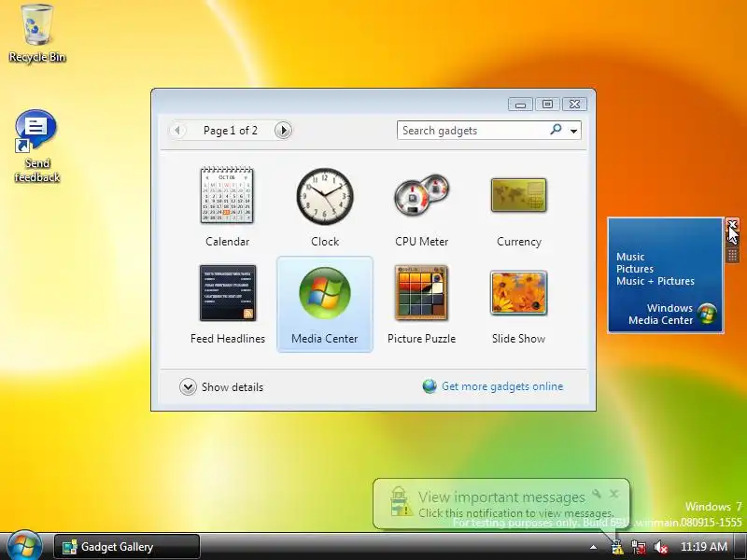Choose Music + Pictures in gadget
Image resolution: width=747 pixels, height=560 pixels.
[x=655, y=282]
